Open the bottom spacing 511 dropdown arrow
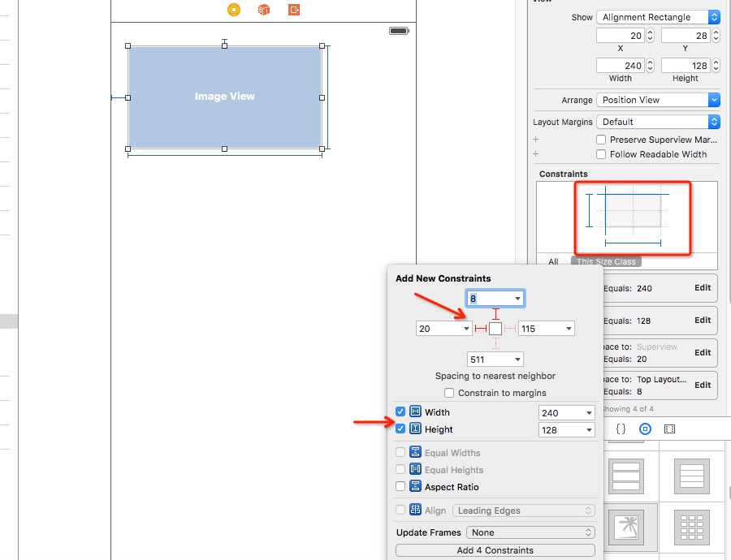This screenshot has width=731, height=560. tap(517, 360)
